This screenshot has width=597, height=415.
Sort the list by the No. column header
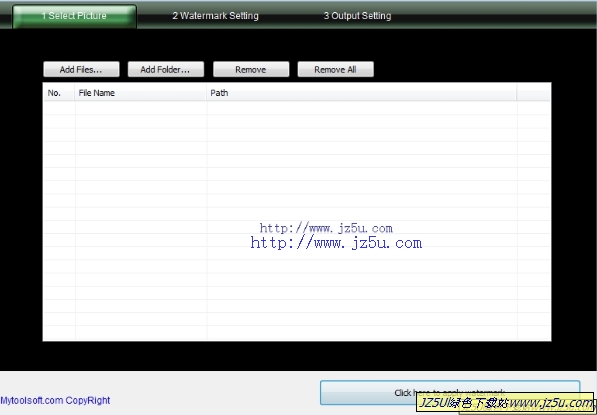pos(59,93)
